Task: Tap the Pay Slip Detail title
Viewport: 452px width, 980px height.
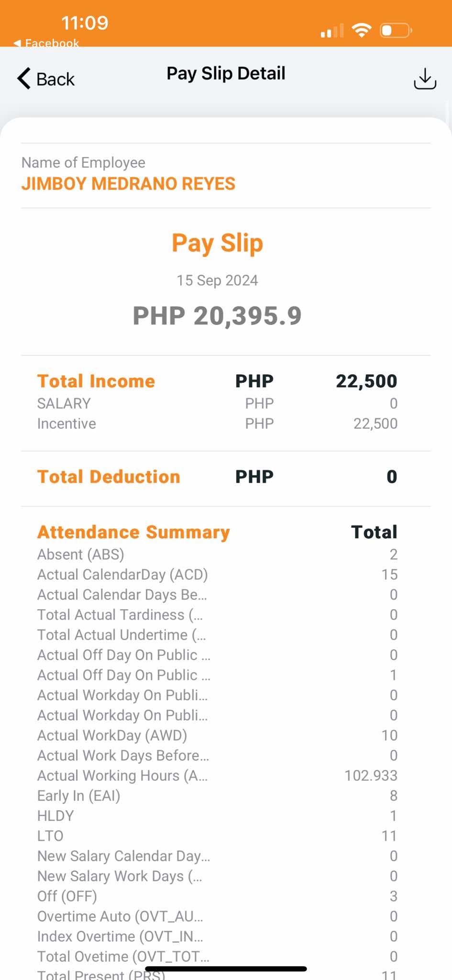Action: pyautogui.click(x=226, y=74)
